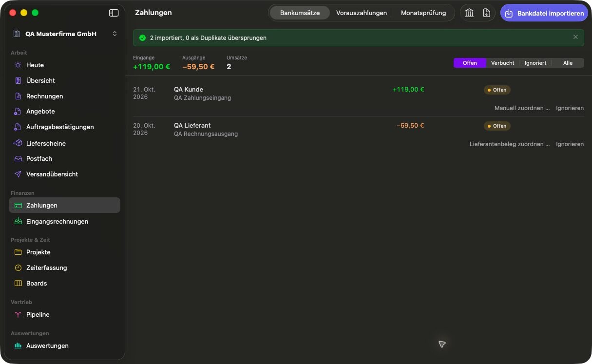
Task: Click the green close window button
Action: (x=35, y=13)
